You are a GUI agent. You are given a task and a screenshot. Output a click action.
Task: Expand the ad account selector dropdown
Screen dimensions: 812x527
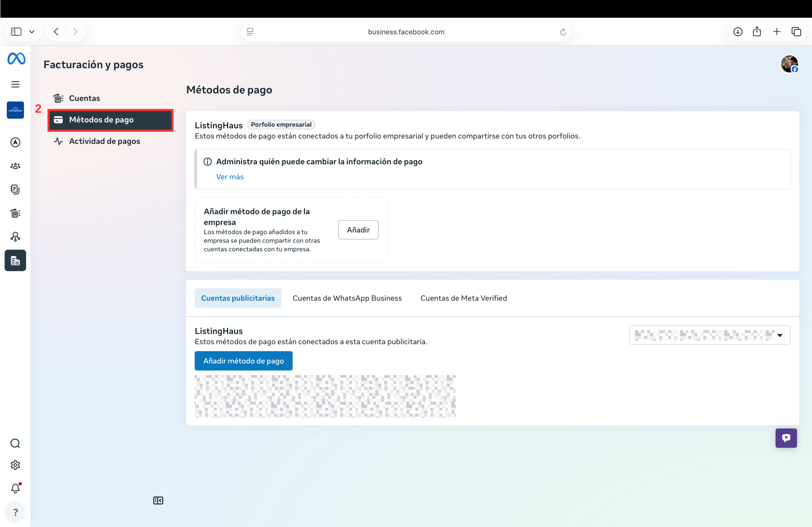[x=710, y=335]
